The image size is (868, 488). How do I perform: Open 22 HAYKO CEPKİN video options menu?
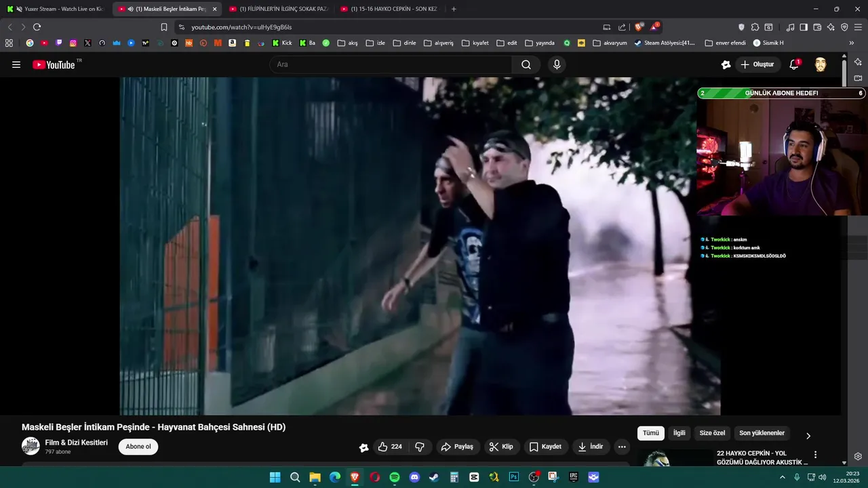815,455
